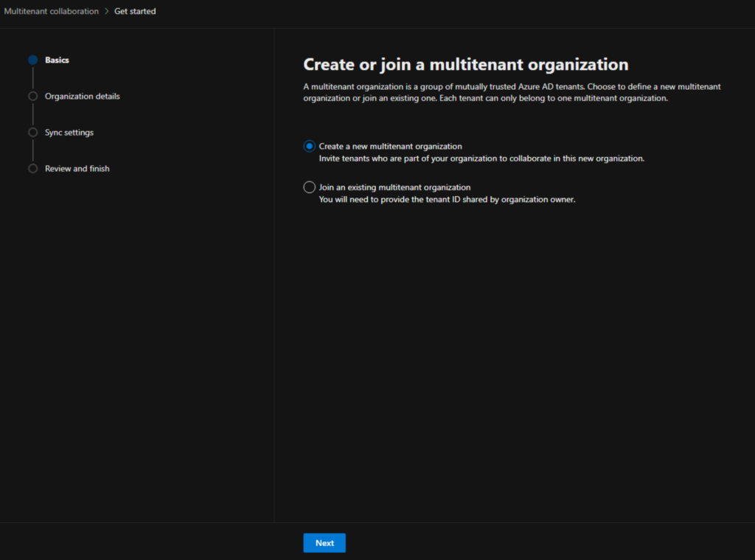The height and width of the screenshot is (560, 755).
Task: Click the 'Join an existing multitenant organization' label text
Action: pos(395,187)
